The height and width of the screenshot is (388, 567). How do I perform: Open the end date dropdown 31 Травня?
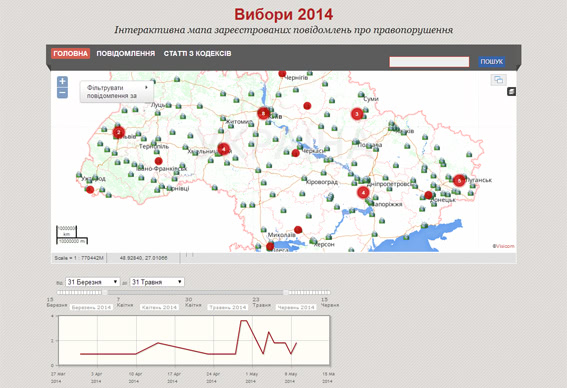point(157,282)
